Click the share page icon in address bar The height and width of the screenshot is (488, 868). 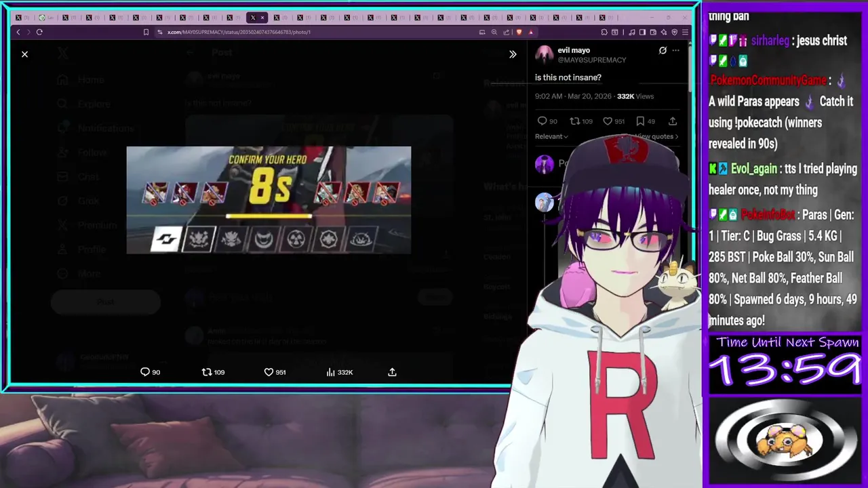tap(506, 32)
